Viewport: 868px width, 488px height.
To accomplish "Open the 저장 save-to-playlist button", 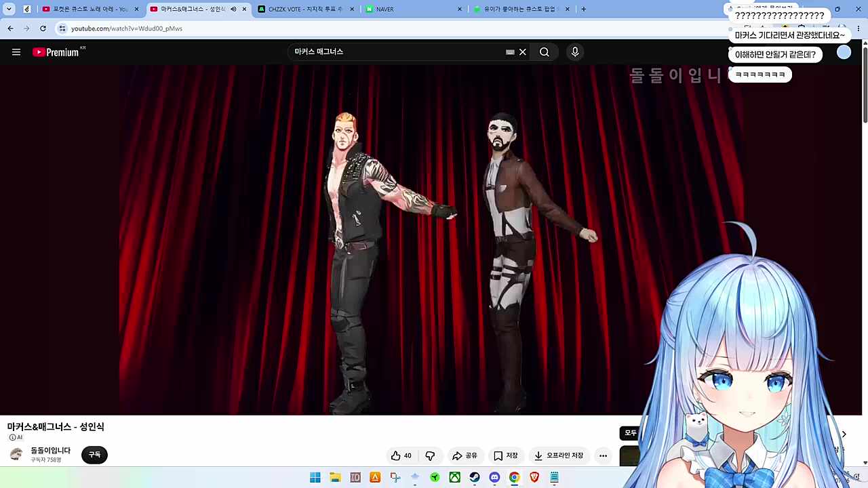I will (505, 455).
